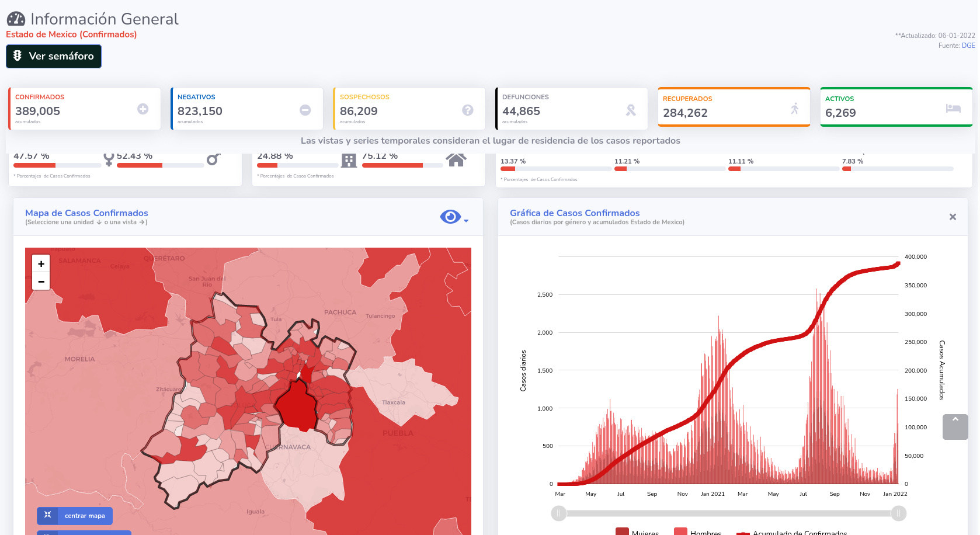The height and width of the screenshot is (535, 980).
Task: Open the DGE source link
Action: 968,46
